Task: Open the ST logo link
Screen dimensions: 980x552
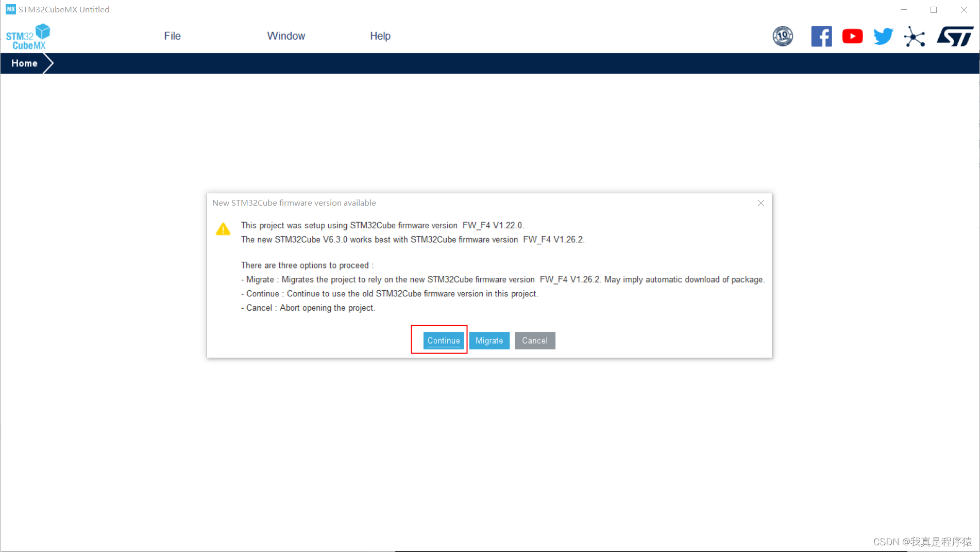Action: coord(955,36)
